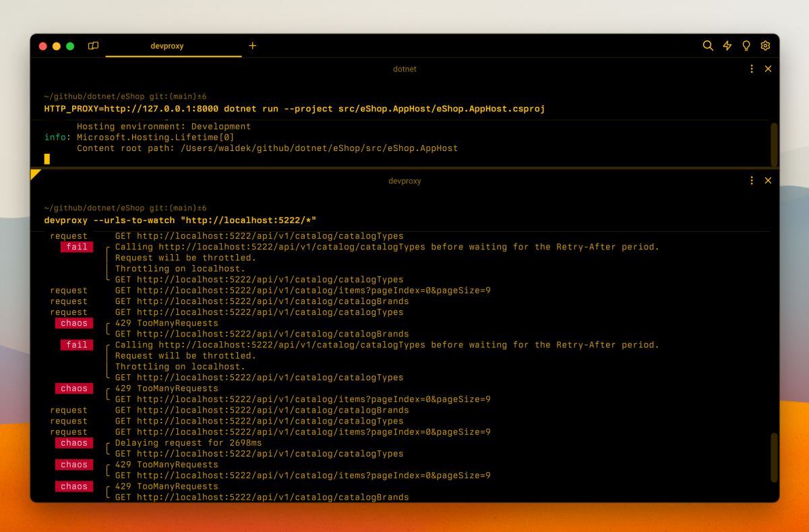Click the devproxy pane scrollbar thumb

pos(774,457)
